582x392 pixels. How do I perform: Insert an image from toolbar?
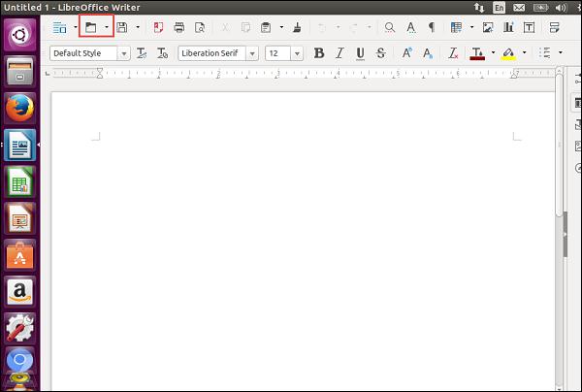[x=488, y=27]
